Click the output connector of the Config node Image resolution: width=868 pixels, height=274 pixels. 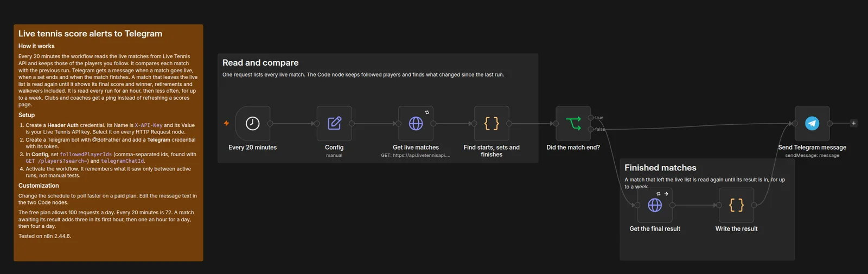click(x=352, y=124)
